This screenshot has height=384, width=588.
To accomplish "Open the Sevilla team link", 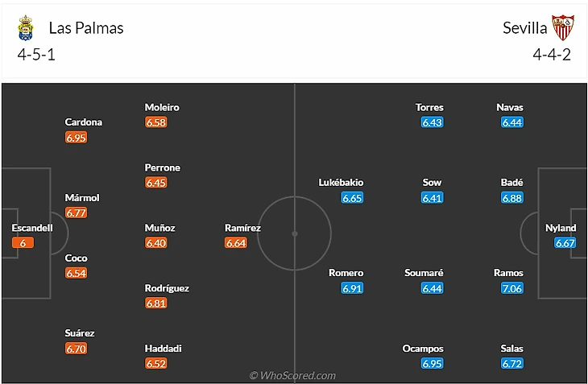I will point(525,28).
